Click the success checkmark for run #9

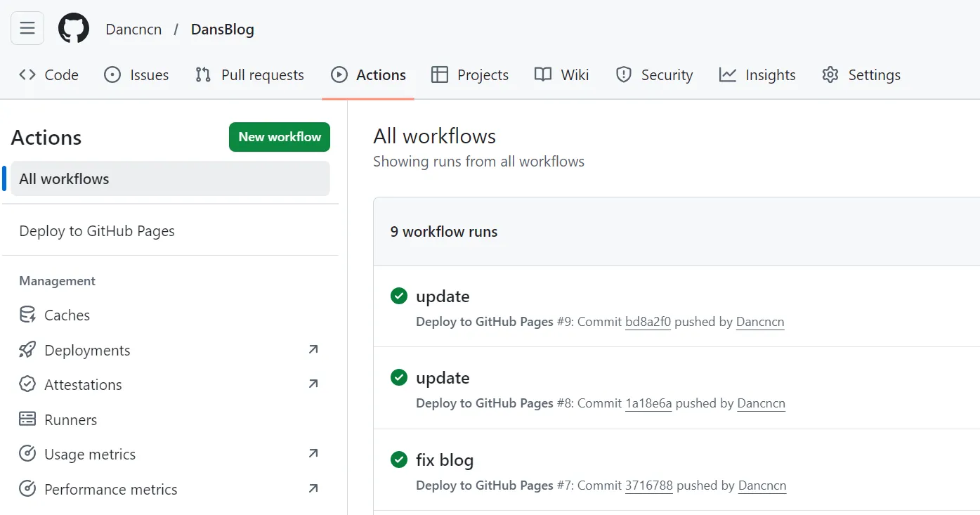pos(399,296)
